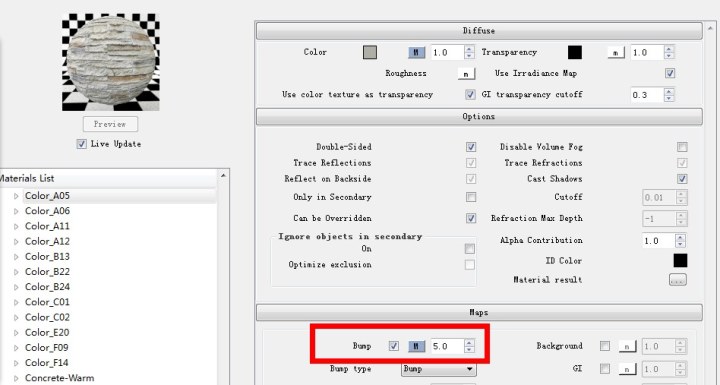Disable the Bump map checkbox
This screenshot has height=385, width=720.
[394, 346]
